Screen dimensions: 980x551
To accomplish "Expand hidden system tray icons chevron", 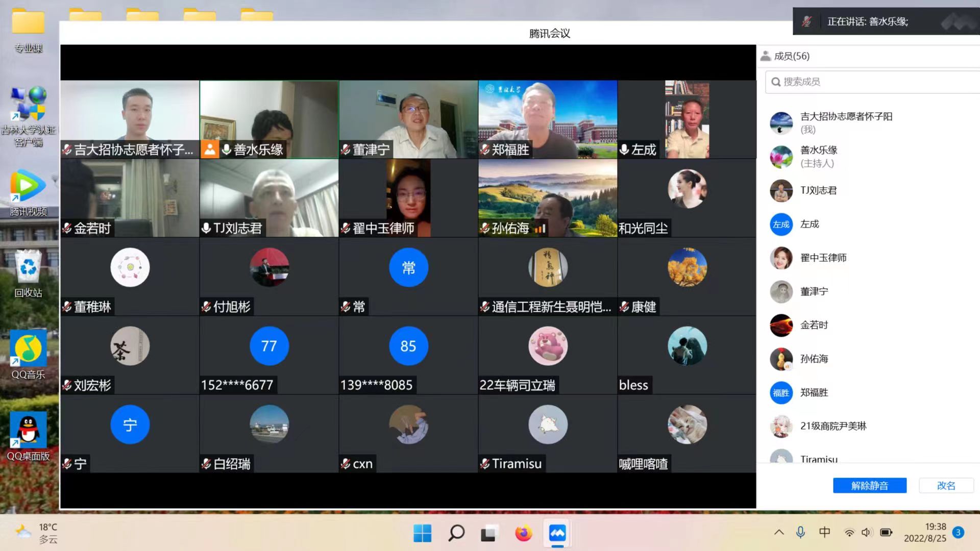I will [x=779, y=533].
